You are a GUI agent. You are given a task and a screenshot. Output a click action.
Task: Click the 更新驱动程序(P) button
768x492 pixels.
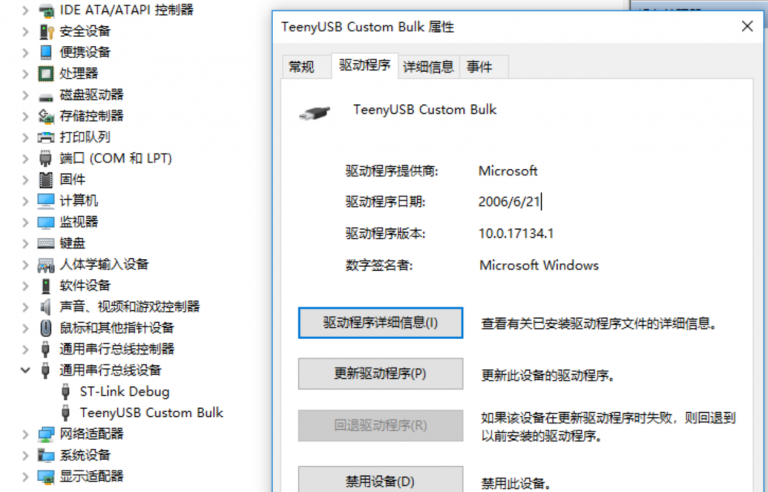point(380,374)
